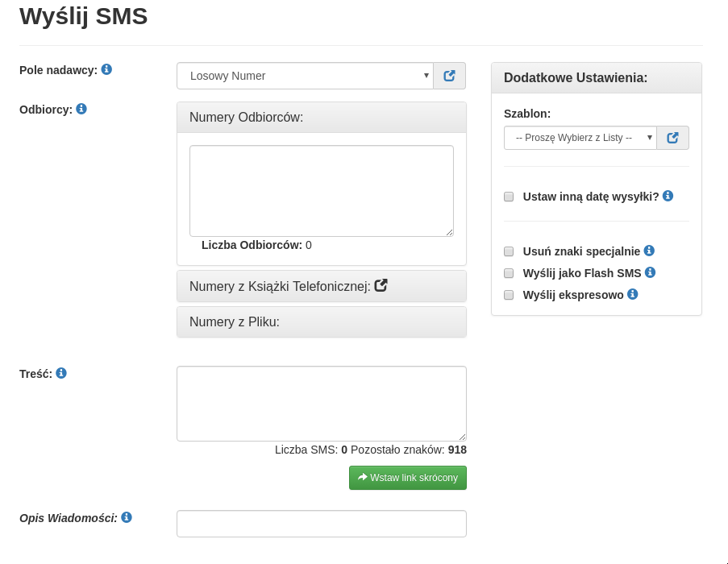The width and height of the screenshot is (728, 564).
Task: Click into the Treść message text area
Action: [321, 403]
